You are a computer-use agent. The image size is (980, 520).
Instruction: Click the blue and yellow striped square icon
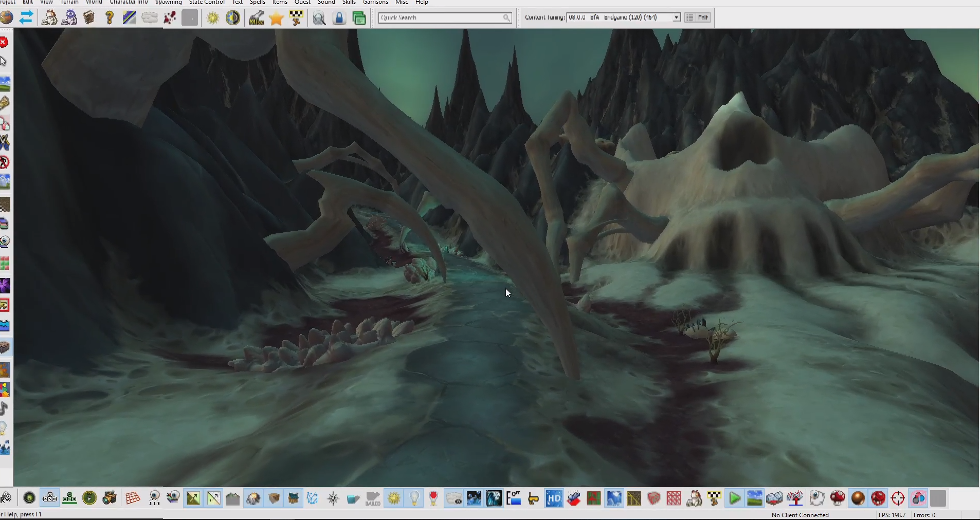(x=129, y=17)
